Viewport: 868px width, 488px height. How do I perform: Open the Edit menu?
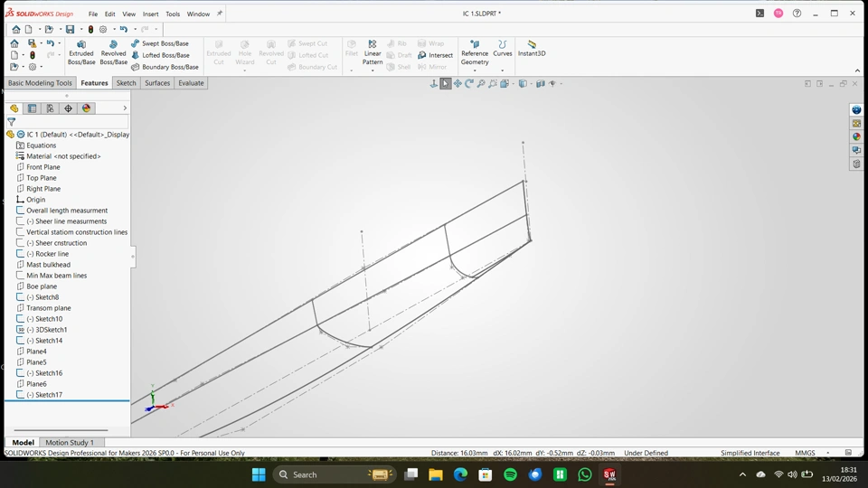pos(110,14)
